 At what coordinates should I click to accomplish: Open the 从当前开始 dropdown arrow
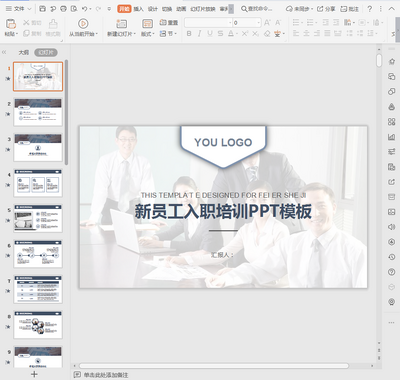(x=97, y=34)
